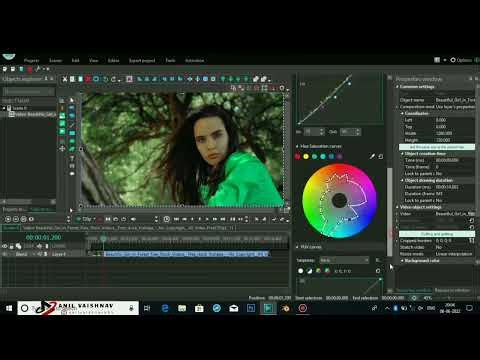Open the Edit menu
The width and height of the screenshot is (480, 360).
[x=76, y=60]
